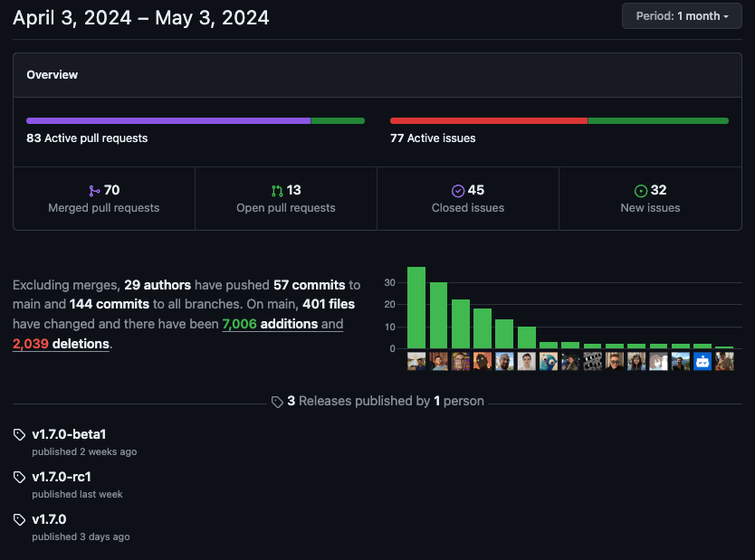Viewport: 755px width, 560px height.
Task: Open the fifth contributor avatar with blue sky
Action: [x=504, y=361]
